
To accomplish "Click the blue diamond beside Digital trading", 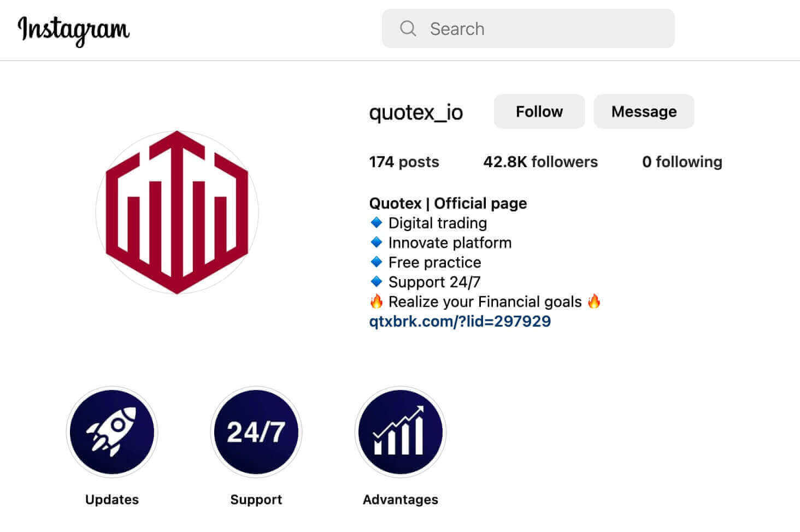I will coord(376,223).
